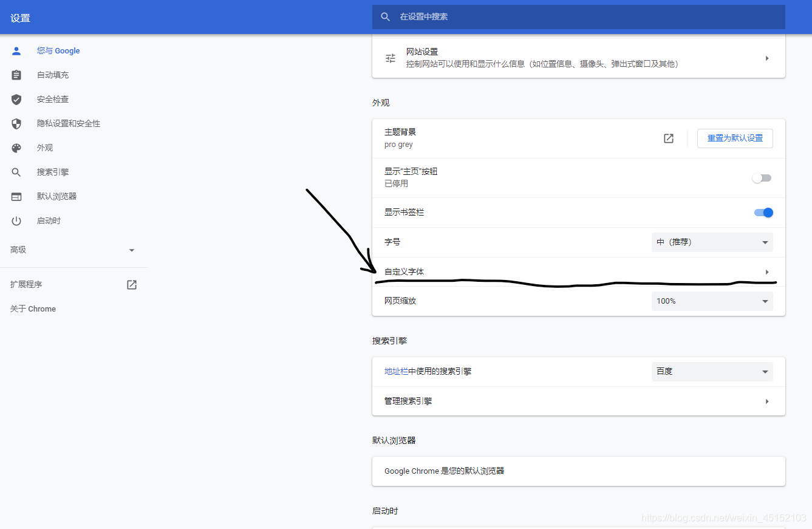812x529 pixels.
Task: Open the 网页缩放 dropdown showing 100%
Action: pyautogui.click(x=712, y=301)
